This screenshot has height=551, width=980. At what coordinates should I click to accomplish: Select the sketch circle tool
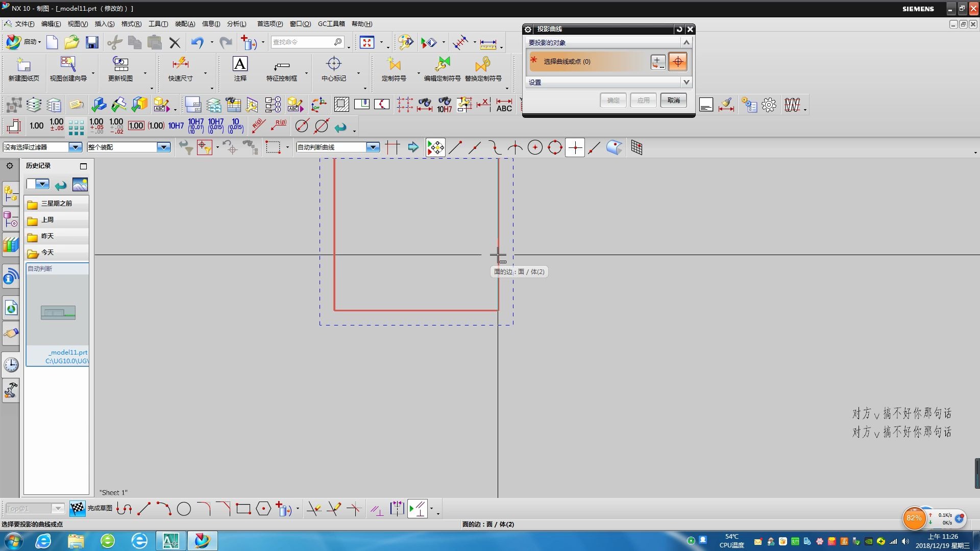(184, 509)
